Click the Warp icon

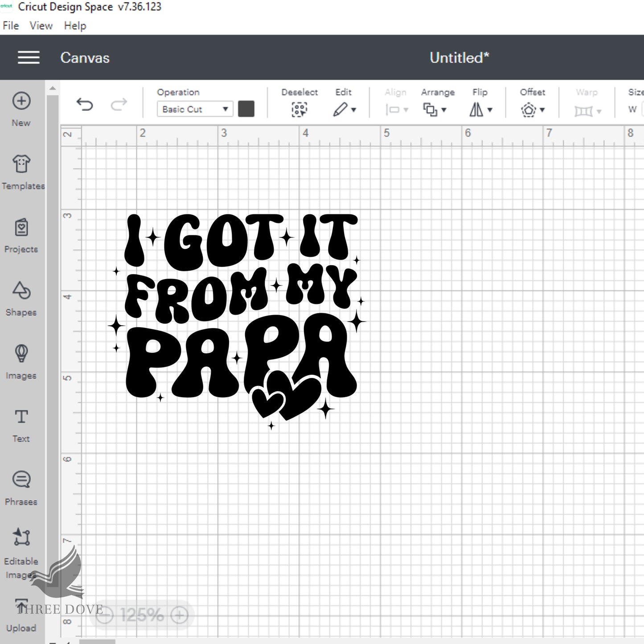583,111
